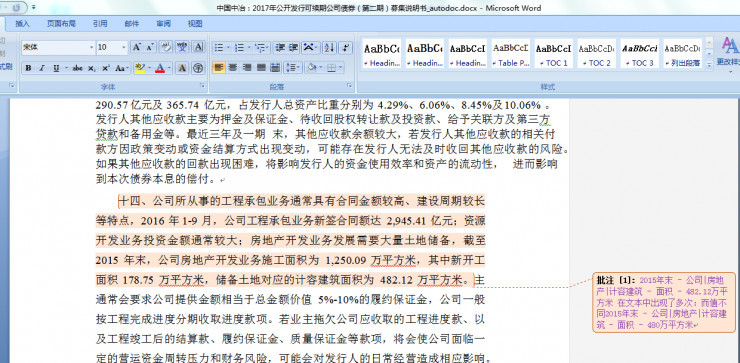This screenshot has width=740, height=363.
Task: Open the 插入 ribbon tab
Action: click(22, 24)
